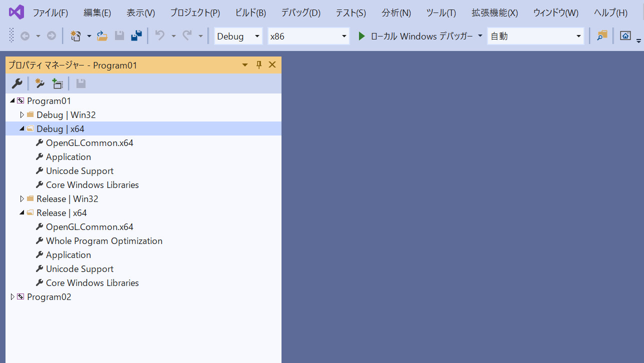The width and height of the screenshot is (644, 363).
Task: Open the デバッグ(D) menu
Action: 300,13
